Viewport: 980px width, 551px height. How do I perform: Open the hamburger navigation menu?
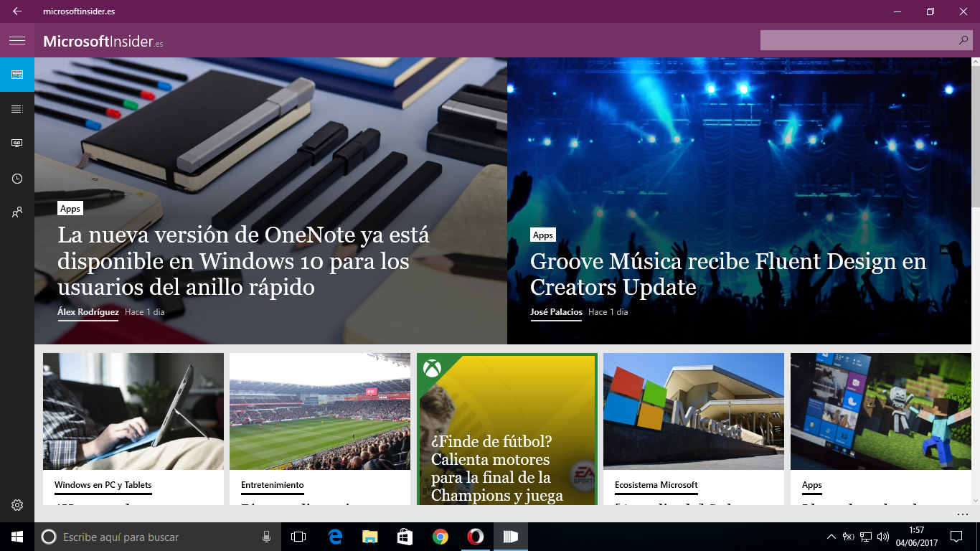[x=17, y=40]
